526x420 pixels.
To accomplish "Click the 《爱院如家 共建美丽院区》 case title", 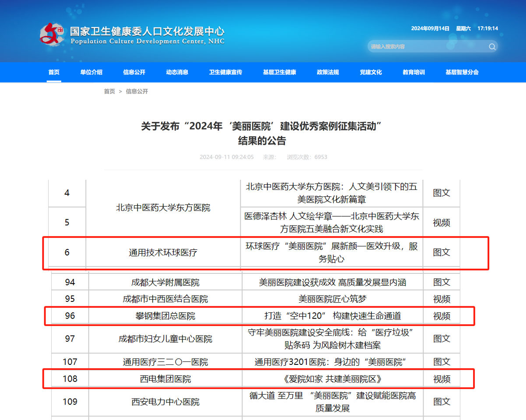I will click(x=333, y=379).
